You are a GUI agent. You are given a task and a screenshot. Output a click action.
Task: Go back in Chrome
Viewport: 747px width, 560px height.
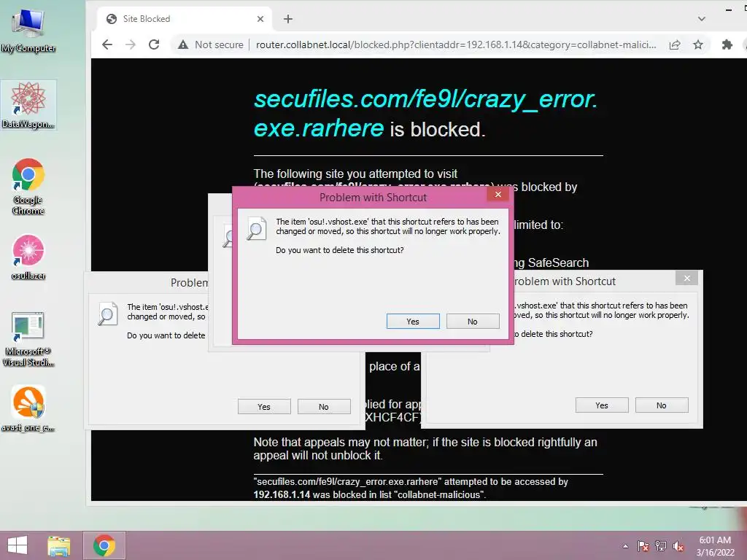click(x=107, y=44)
